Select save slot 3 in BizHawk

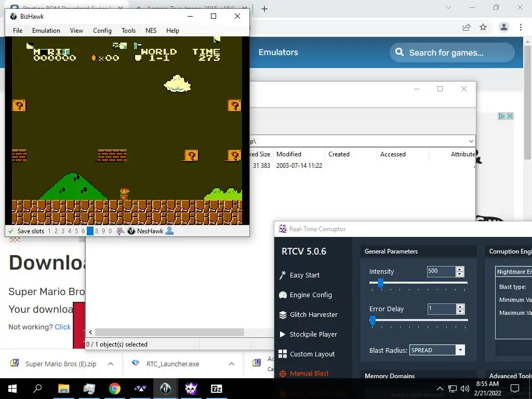(x=63, y=231)
